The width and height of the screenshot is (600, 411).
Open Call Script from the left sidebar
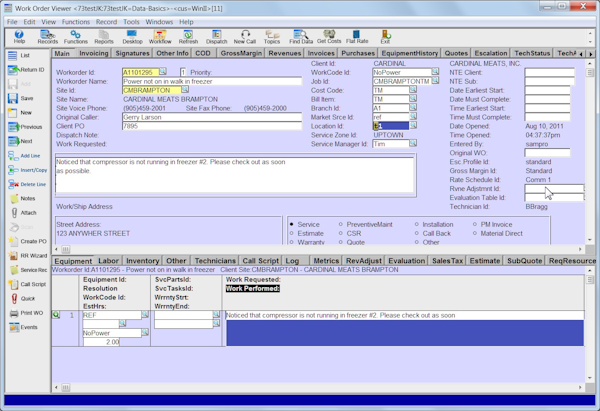pyautogui.click(x=28, y=284)
